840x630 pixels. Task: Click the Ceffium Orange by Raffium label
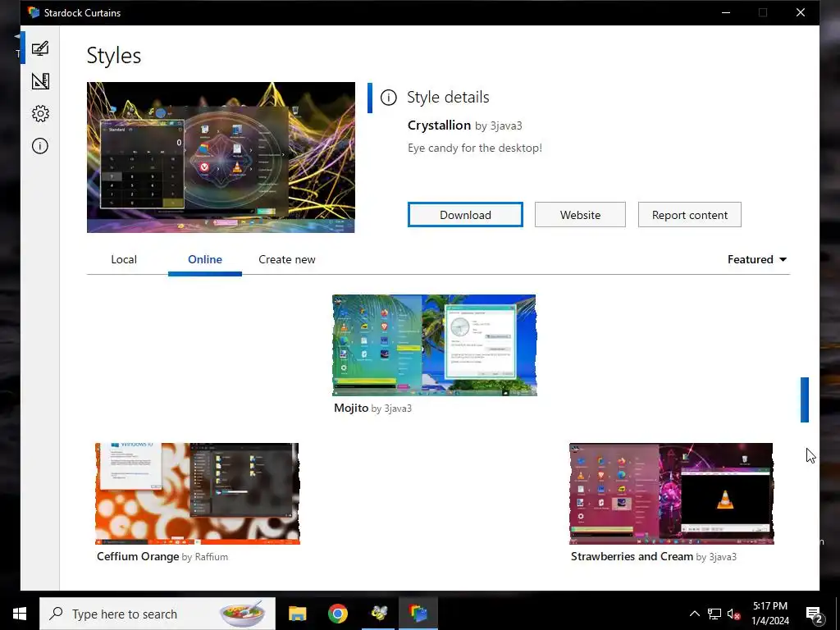point(162,557)
